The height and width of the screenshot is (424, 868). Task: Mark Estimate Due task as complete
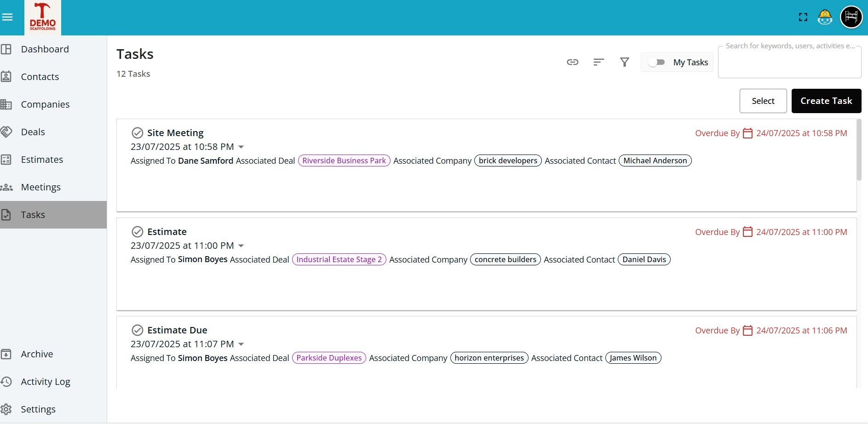click(138, 330)
